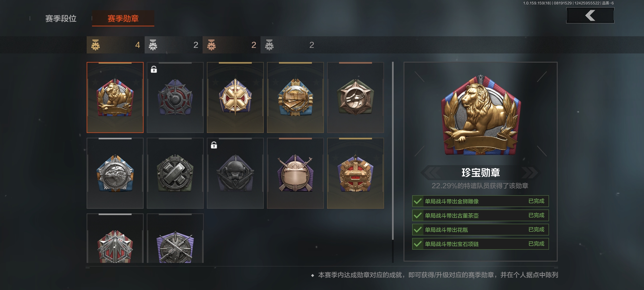Select the crossed ammo magazines medal
The width and height of the screenshot is (644, 290).
[175, 173]
